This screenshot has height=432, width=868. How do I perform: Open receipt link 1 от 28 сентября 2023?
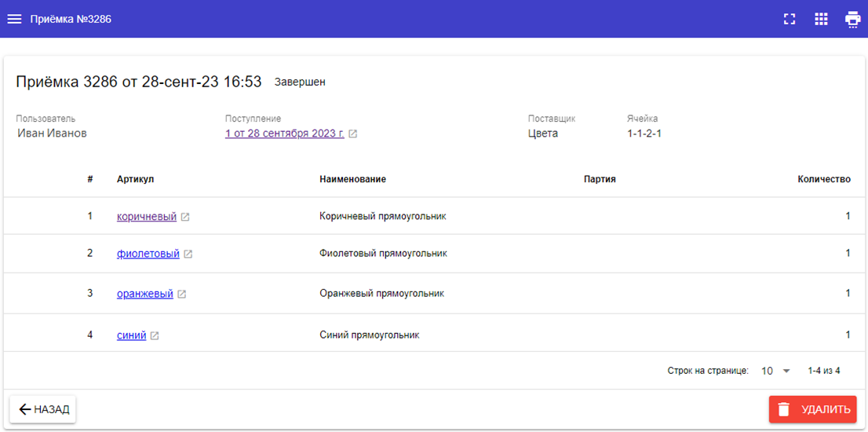[284, 134]
